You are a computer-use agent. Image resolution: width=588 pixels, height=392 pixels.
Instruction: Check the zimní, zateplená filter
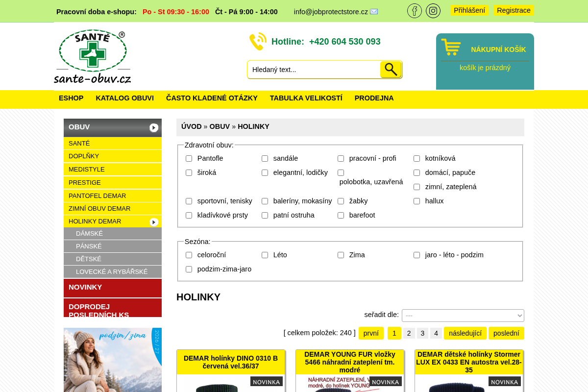[416, 187]
